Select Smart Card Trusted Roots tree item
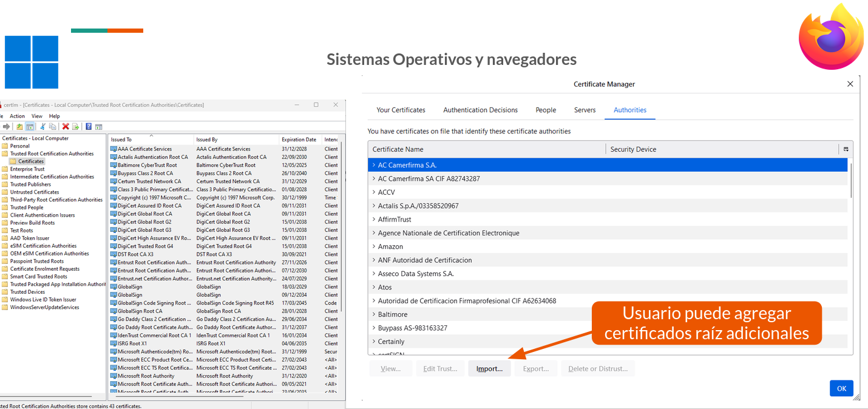Image resolution: width=868 pixels, height=409 pixels. pos(39,276)
